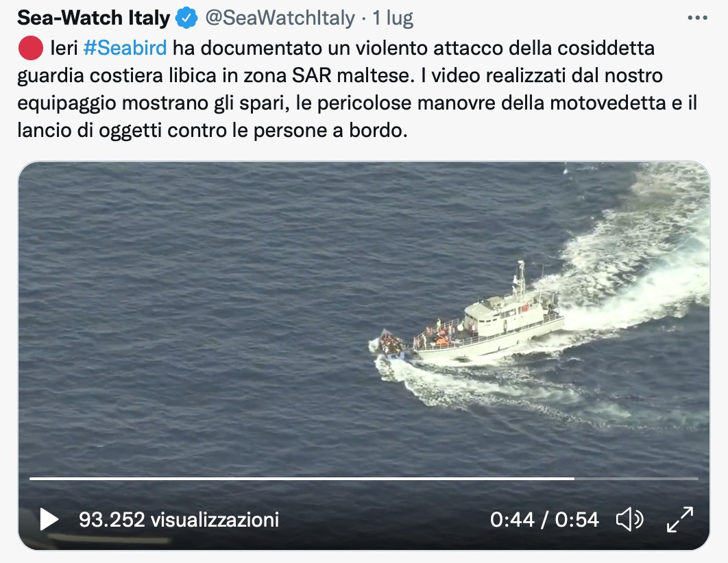
Task: Follow the #Seabird hashtag link
Action: tap(125, 48)
